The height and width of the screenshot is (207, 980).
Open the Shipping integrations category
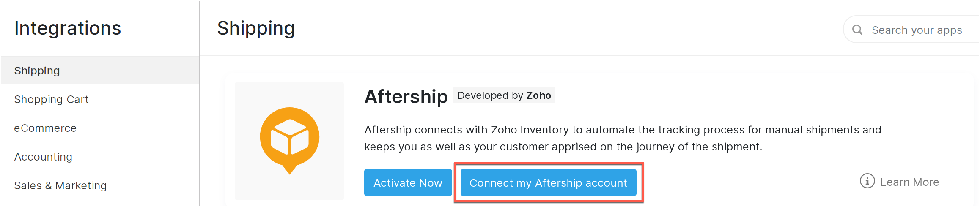point(37,71)
